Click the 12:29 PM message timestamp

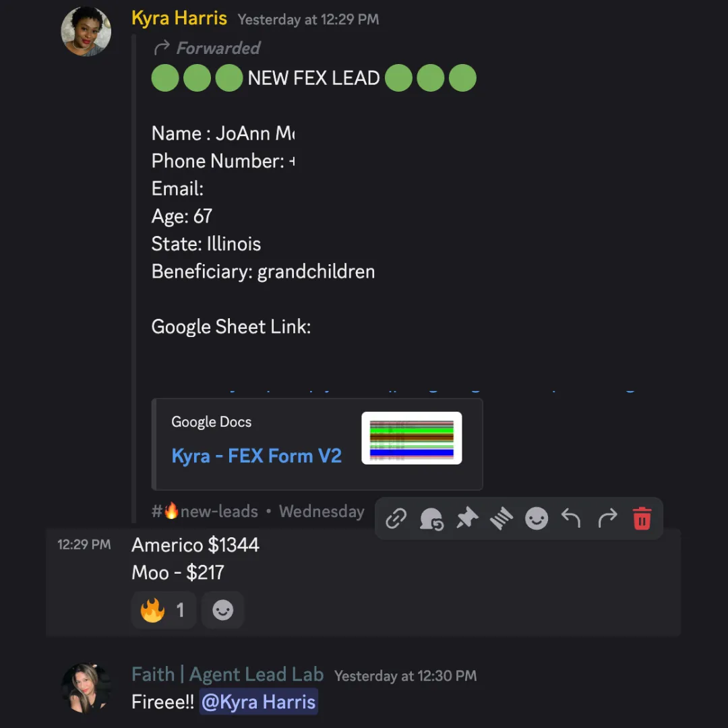84,545
